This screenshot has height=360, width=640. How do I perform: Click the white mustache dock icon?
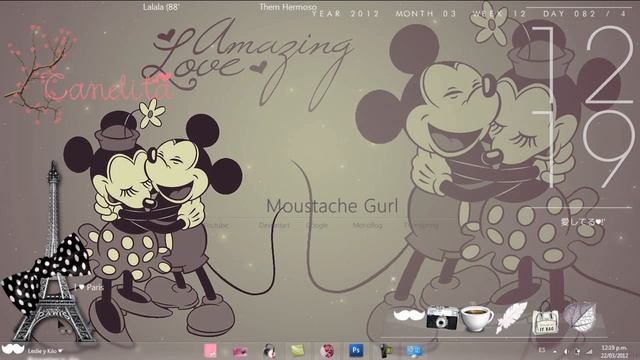pyautogui.click(x=409, y=315)
